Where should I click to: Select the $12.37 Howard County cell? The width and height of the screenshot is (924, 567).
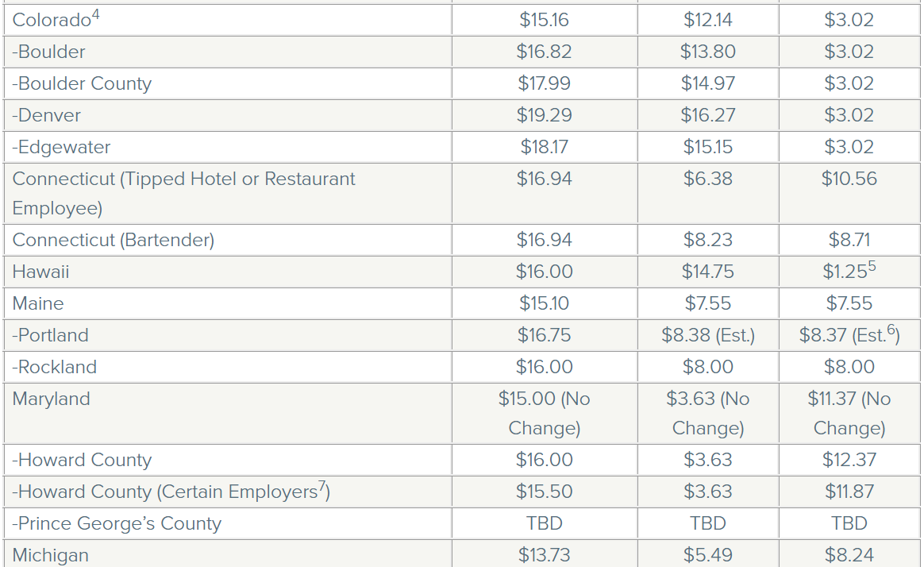point(849,460)
